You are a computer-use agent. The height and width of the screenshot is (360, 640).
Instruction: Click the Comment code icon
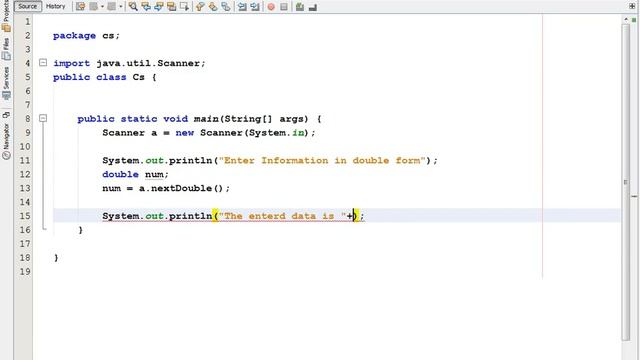(x=300, y=7)
